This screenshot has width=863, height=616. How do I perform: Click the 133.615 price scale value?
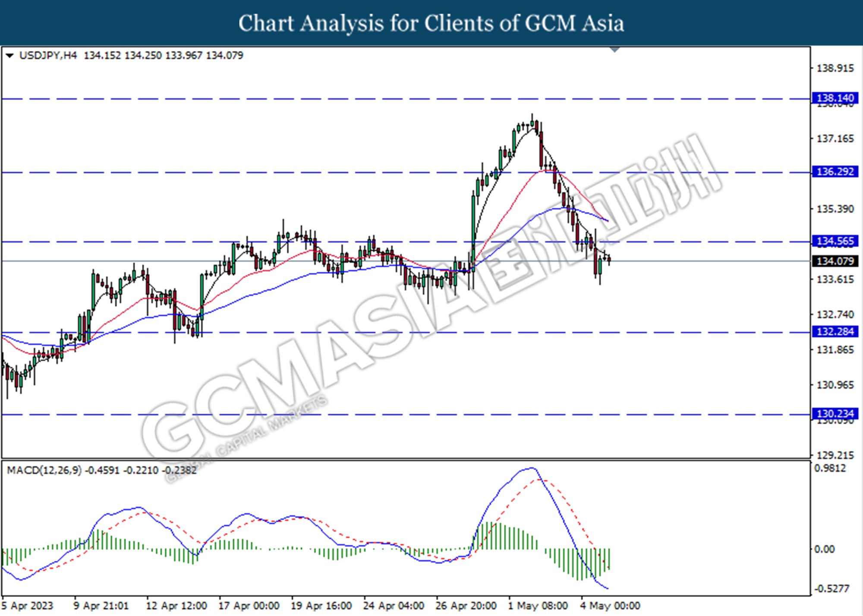835,279
